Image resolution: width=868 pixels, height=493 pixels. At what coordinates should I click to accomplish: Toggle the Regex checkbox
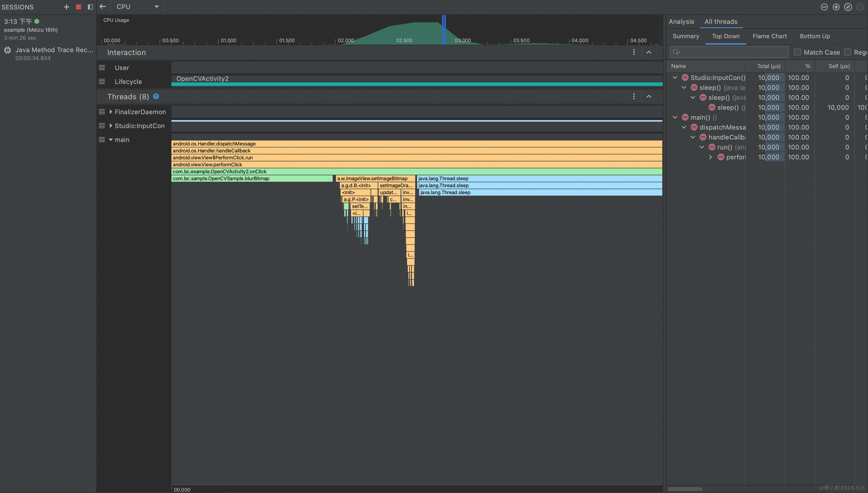point(848,52)
